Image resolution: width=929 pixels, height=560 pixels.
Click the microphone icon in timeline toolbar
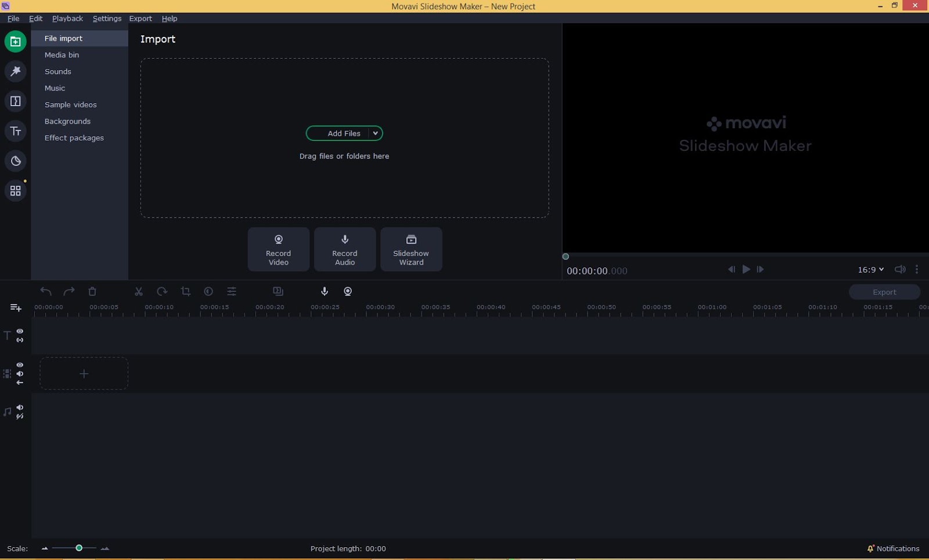[x=325, y=291]
